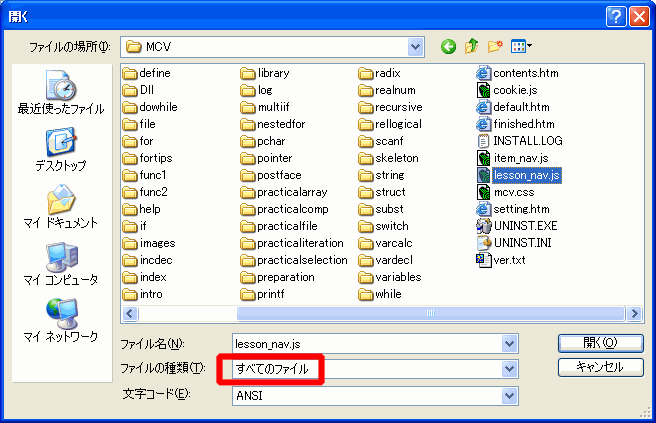
Task: Go up one folder level
Action: click(x=472, y=46)
